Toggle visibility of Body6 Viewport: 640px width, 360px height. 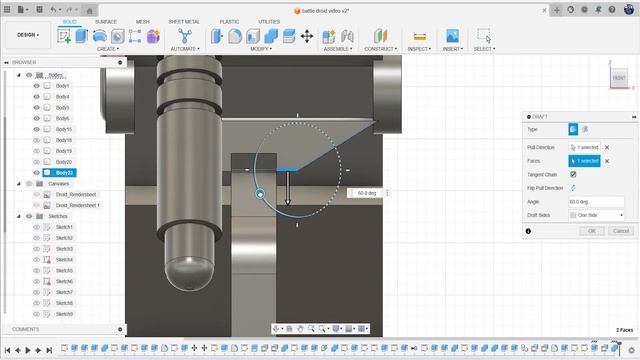tap(36, 118)
